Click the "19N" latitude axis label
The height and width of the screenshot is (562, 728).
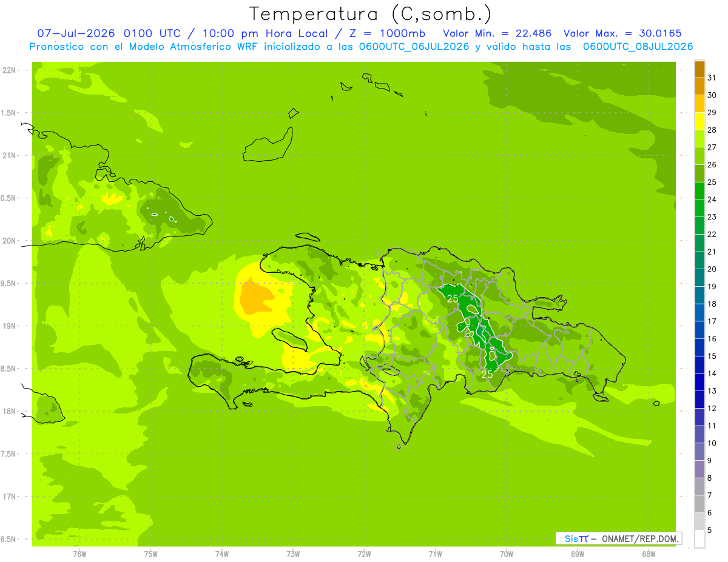[9, 326]
